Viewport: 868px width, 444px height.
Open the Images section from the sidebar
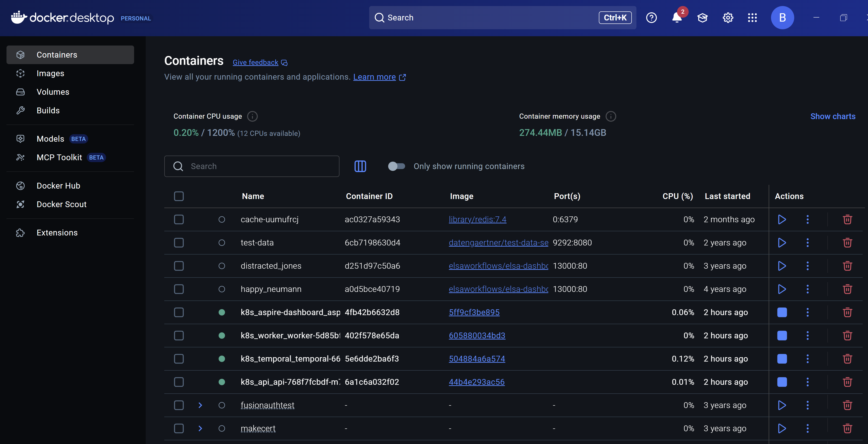(50, 73)
